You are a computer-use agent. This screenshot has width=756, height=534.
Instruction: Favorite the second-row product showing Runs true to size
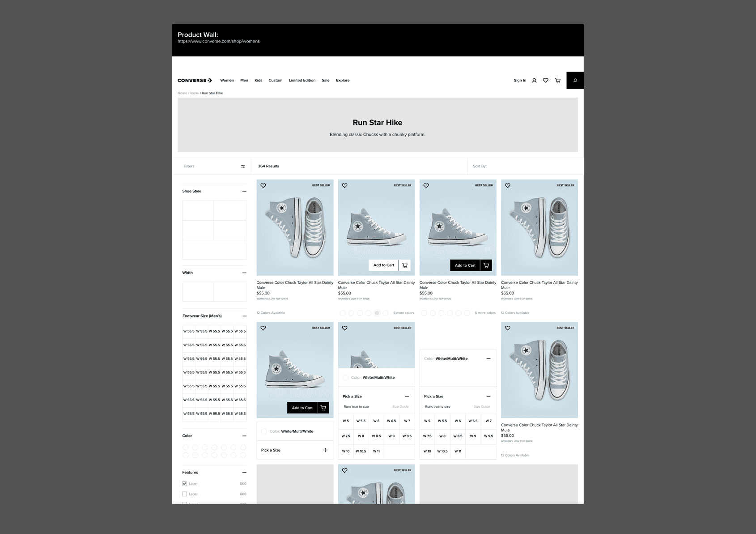(344, 328)
